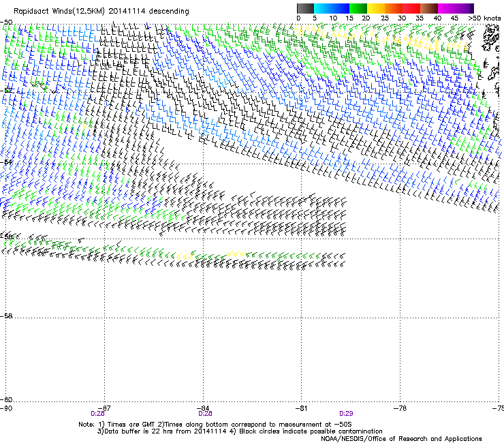Click the 'NOAA/NESDIS/Office of Research and Applications' credit
The image size is (504, 443).
point(401,438)
